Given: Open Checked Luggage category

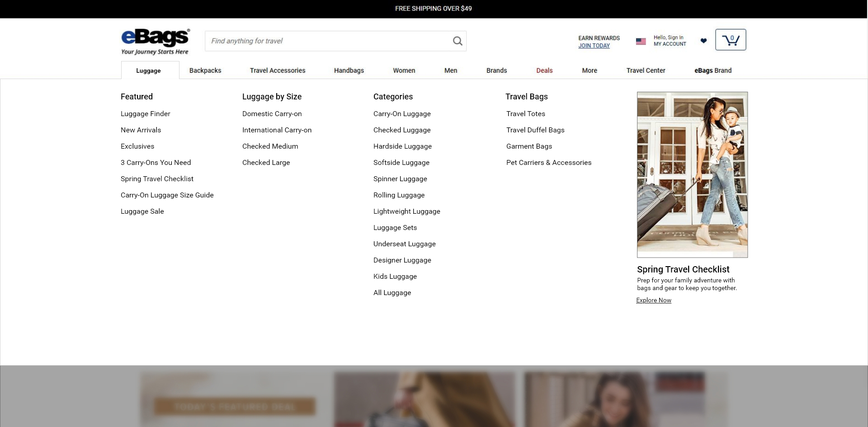Looking at the screenshot, I should pos(402,130).
